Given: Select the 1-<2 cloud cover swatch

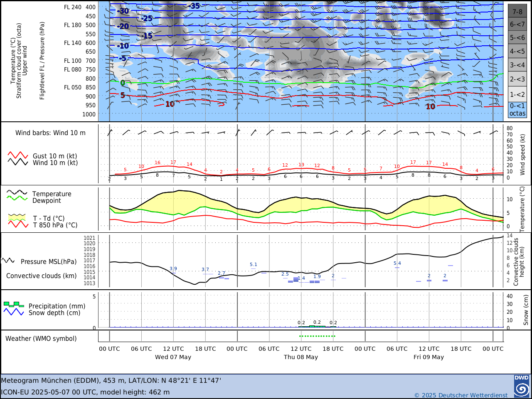Looking at the screenshot, I should [x=517, y=94].
